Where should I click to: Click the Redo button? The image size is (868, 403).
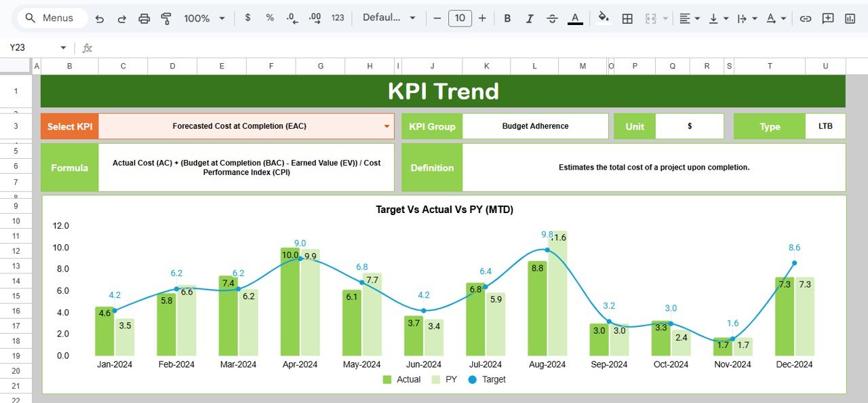(121, 18)
